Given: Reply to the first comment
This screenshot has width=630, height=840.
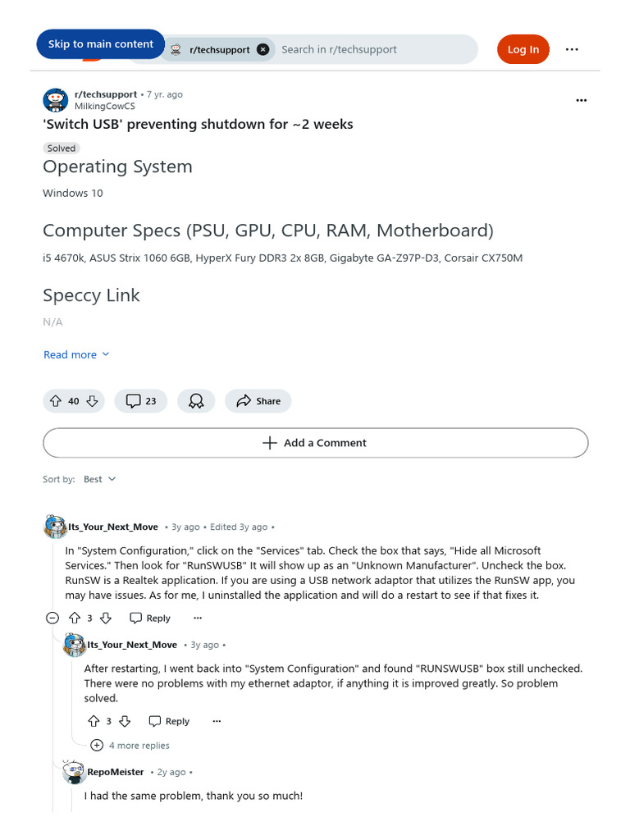Looking at the screenshot, I should pos(150,618).
